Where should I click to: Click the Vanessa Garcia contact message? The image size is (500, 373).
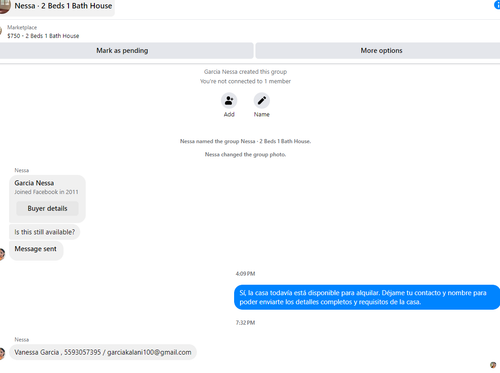(103, 352)
